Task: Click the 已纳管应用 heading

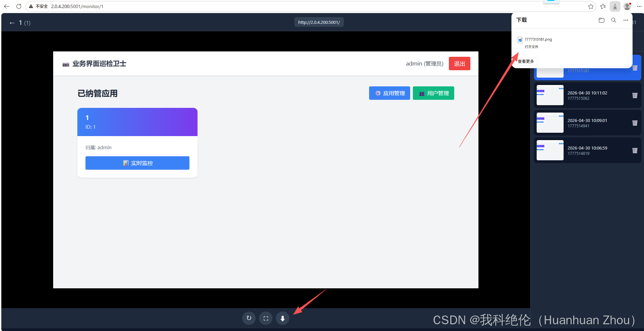Action: coord(98,93)
